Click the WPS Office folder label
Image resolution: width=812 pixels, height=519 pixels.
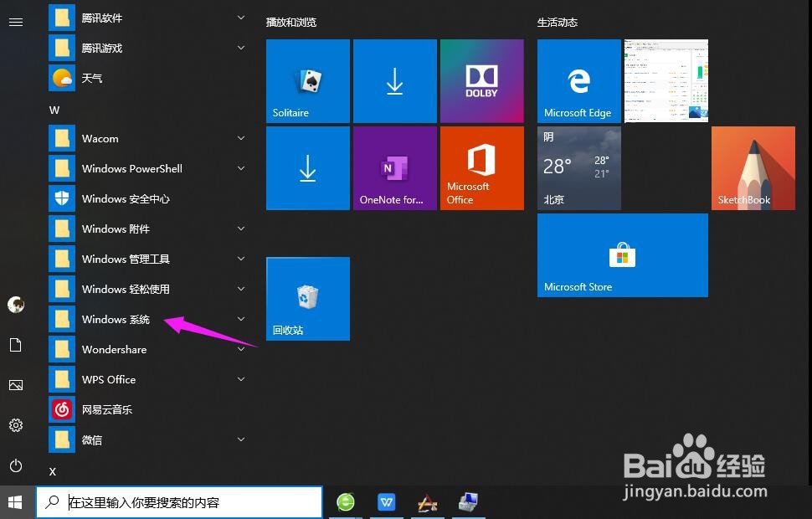click(x=109, y=380)
